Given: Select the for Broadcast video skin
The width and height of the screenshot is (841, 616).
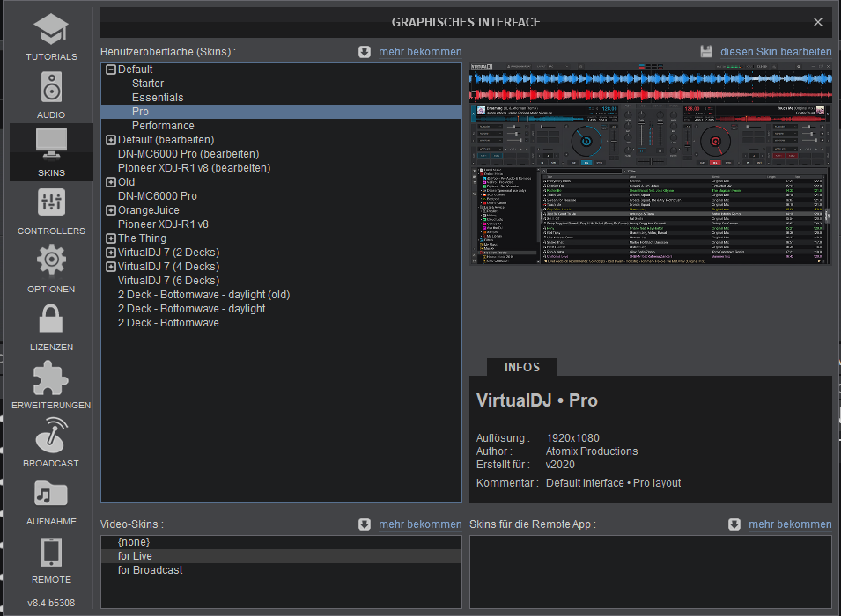Looking at the screenshot, I should [281, 570].
